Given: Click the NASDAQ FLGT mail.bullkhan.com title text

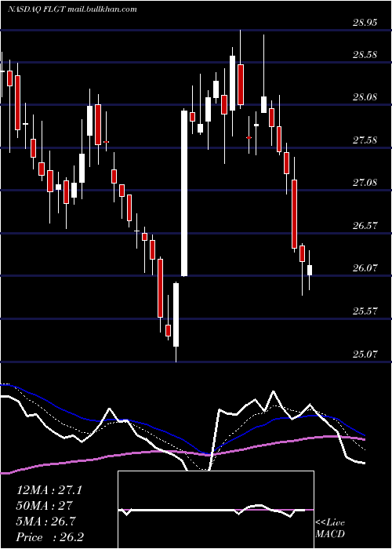Looking at the screenshot, I should pyautogui.click(x=72, y=9).
